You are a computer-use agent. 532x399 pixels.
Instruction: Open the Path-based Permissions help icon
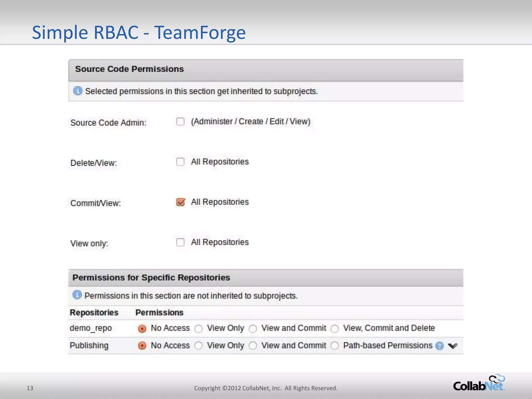439,346
